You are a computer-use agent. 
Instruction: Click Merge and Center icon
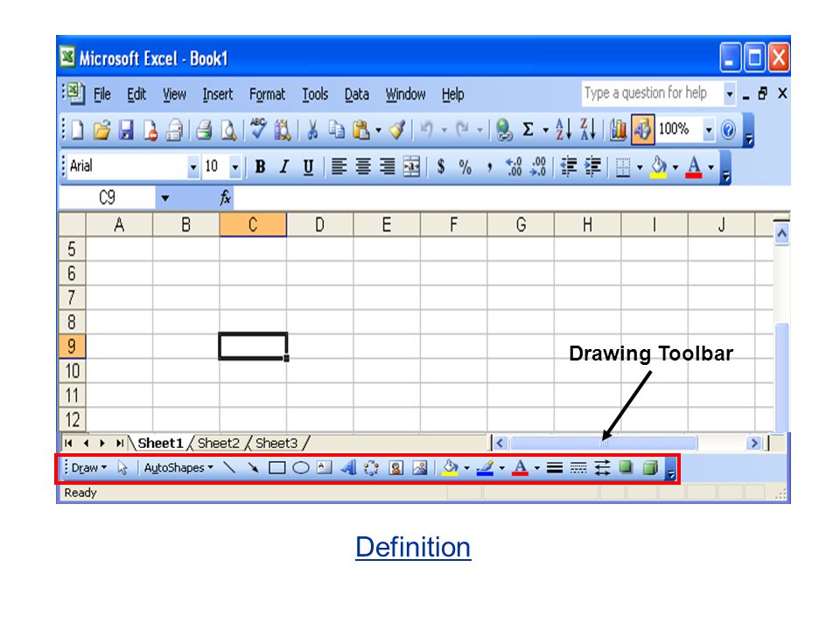pyautogui.click(x=411, y=166)
